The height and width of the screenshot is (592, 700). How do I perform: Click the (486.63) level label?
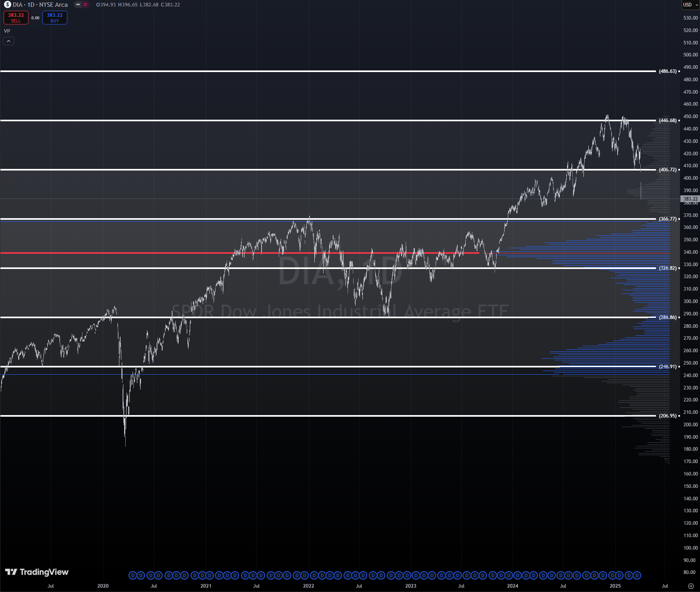(x=668, y=71)
